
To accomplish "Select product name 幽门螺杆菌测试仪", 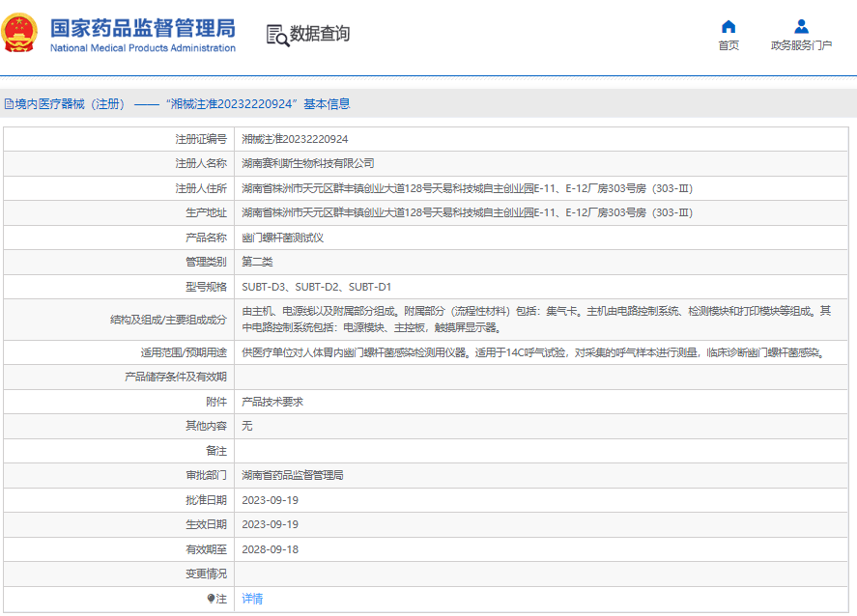I will coord(282,238).
